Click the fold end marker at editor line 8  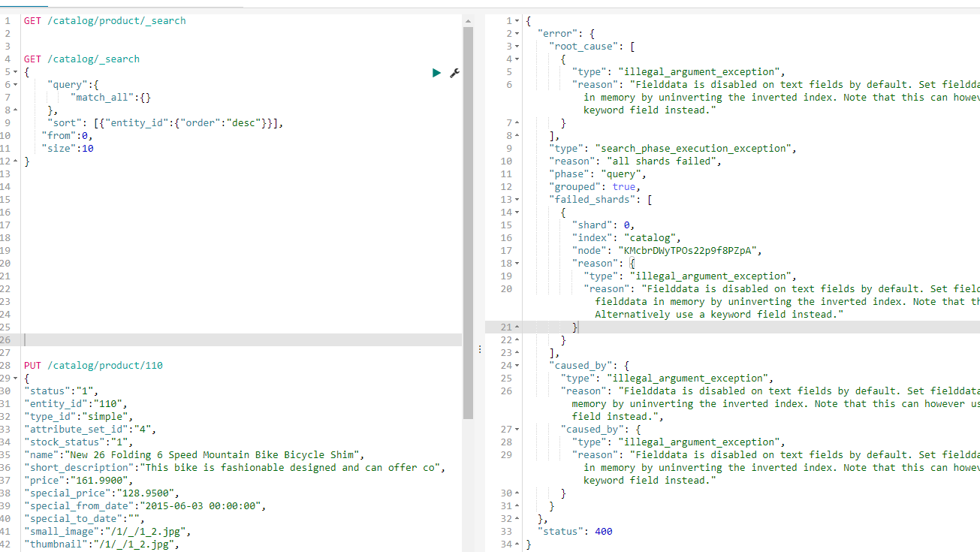point(16,110)
